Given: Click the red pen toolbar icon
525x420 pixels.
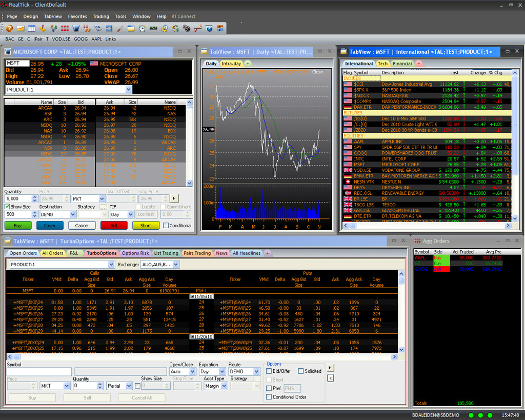Looking at the screenshot, I should click(120, 29).
